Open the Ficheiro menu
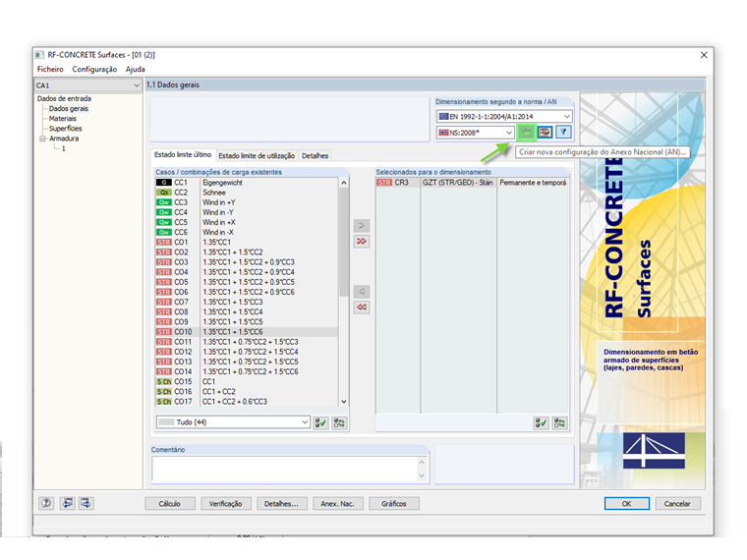 (x=50, y=69)
